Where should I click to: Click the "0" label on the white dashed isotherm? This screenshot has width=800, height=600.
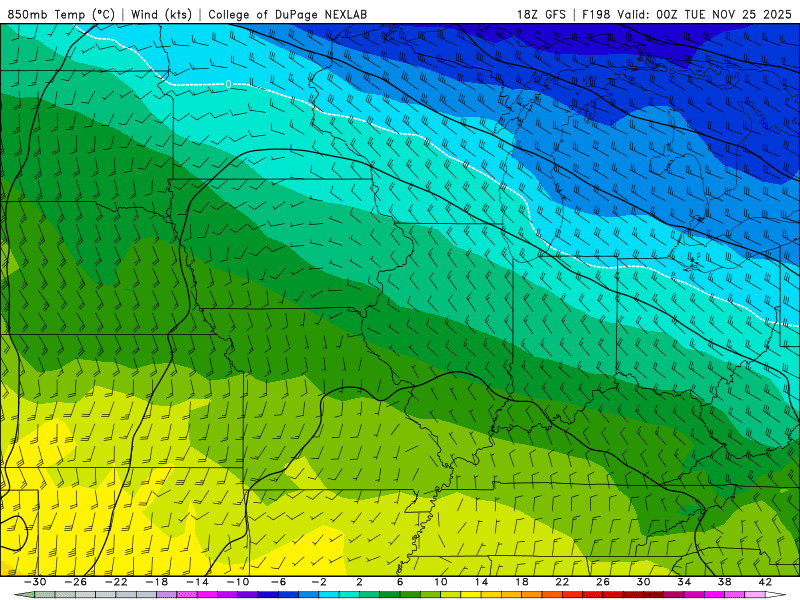tap(229, 84)
